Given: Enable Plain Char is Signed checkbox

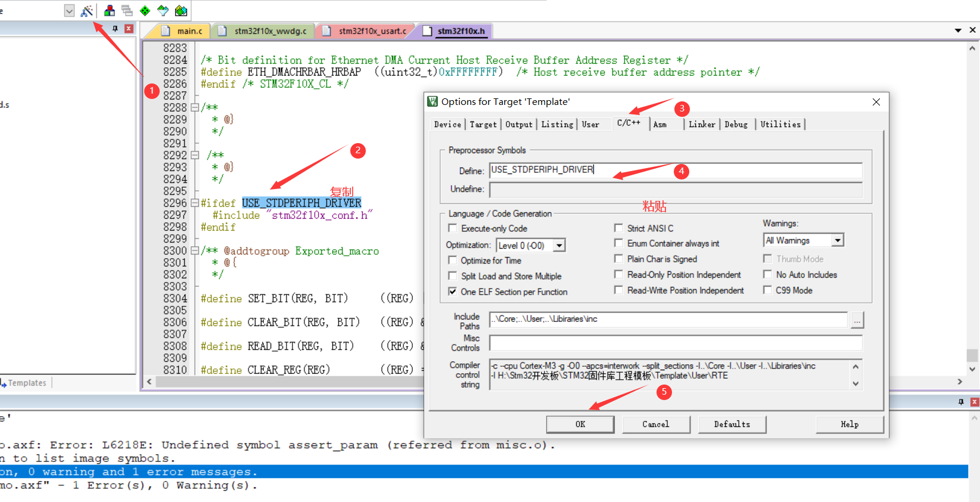Looking at the screenshot, I should (619, 258).
